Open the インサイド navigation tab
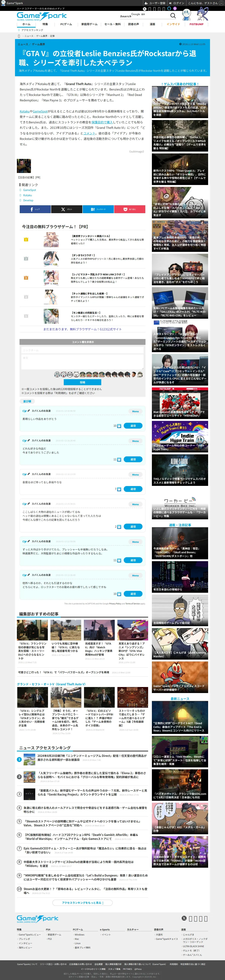The image size is (225, 980). point(173,24)
